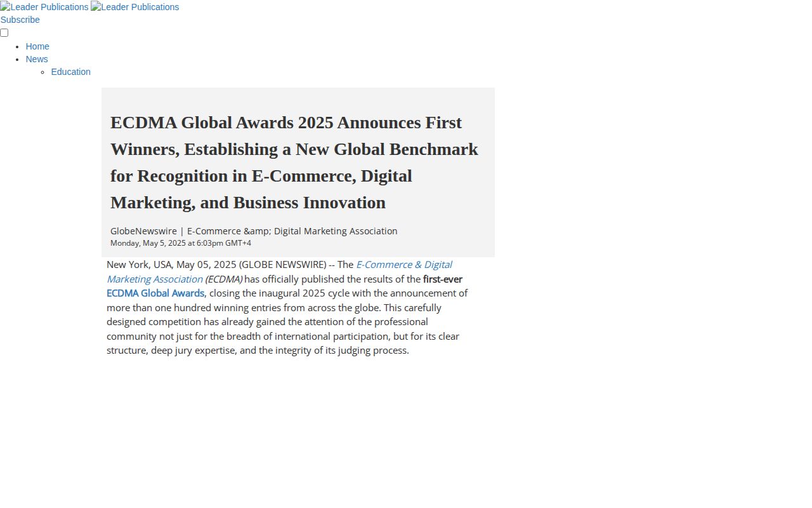This screenshot has width=812, height=508.
Task: Click the ECDMA Global Awards 2025 article headline
Action: (x=294, y=163)
